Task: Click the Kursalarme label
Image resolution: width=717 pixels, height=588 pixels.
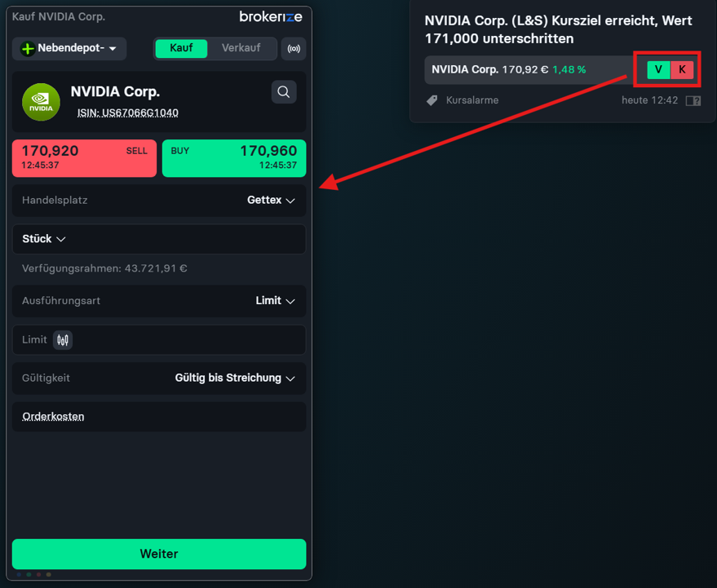Action: pos(472,100)
